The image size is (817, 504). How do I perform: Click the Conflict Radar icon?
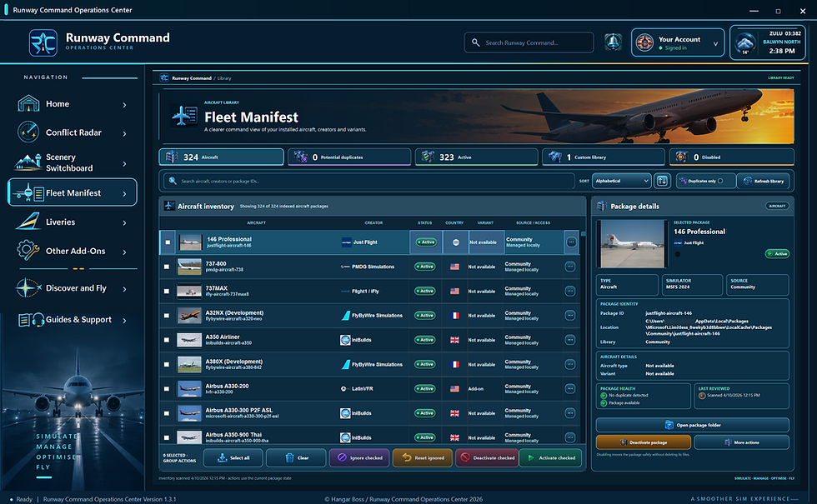pyautogui.click(x=28, y=132)
